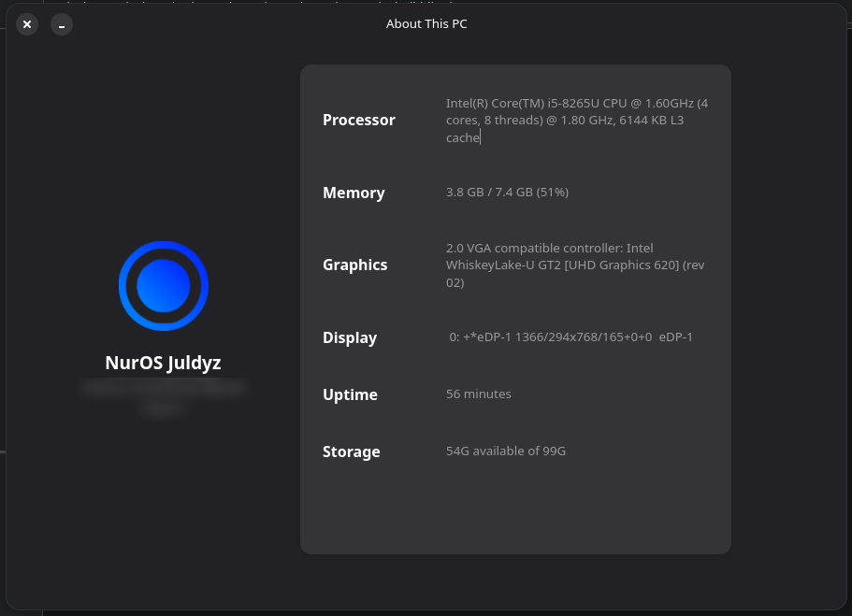Select the Graphics label
The height and width of the screenshot is (616, 852).
(x=354, y=265)
